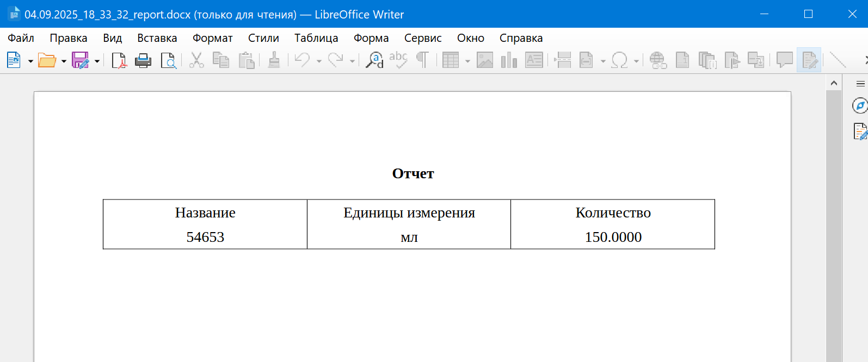Screen dimensions: 868x362
Task: Insert a chart with the bar chart icon
Action: click(x=509, y=60)
